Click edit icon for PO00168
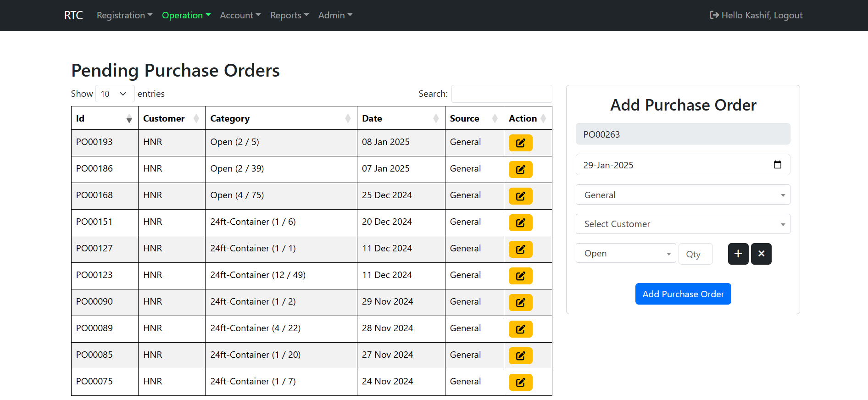 520,196
